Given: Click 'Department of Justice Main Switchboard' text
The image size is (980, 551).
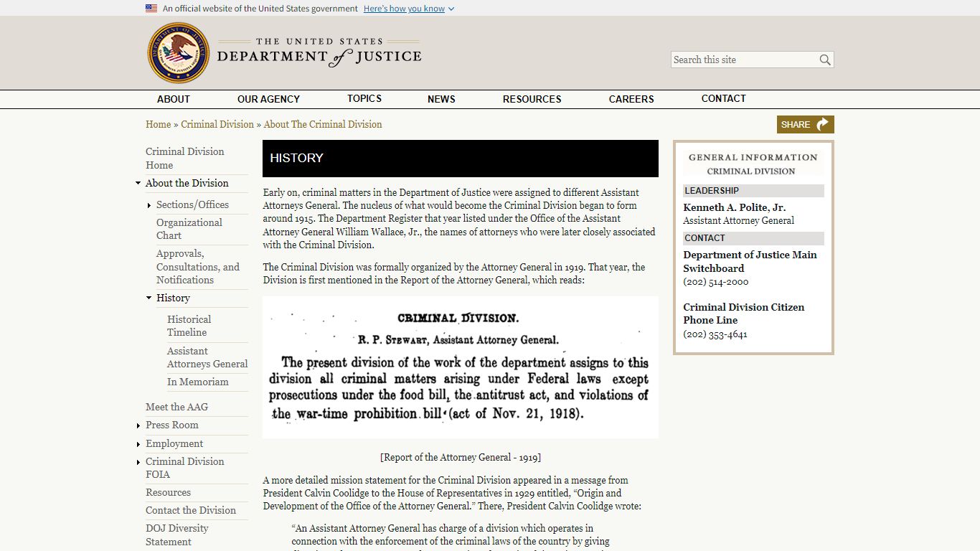Looking at the screenshot, I should [750, 261].
